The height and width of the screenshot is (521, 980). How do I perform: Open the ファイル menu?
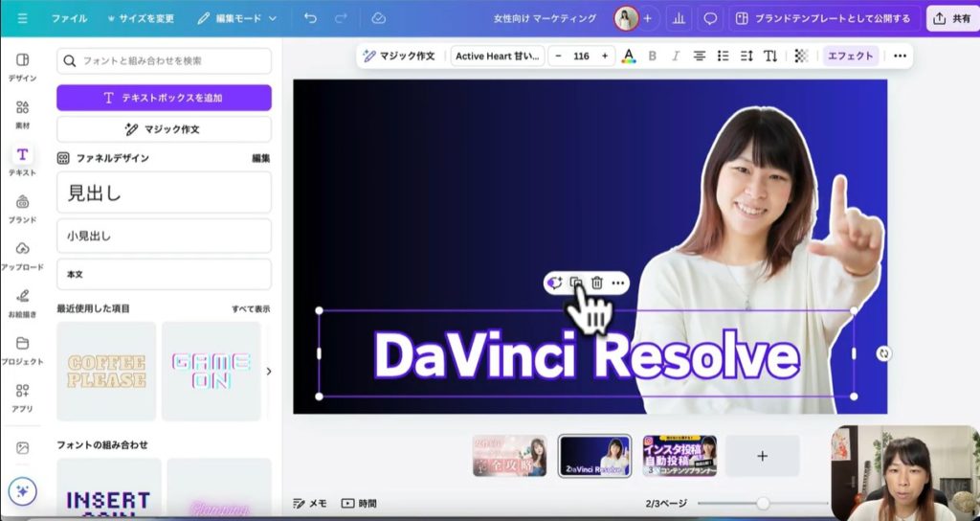[69, 18]
